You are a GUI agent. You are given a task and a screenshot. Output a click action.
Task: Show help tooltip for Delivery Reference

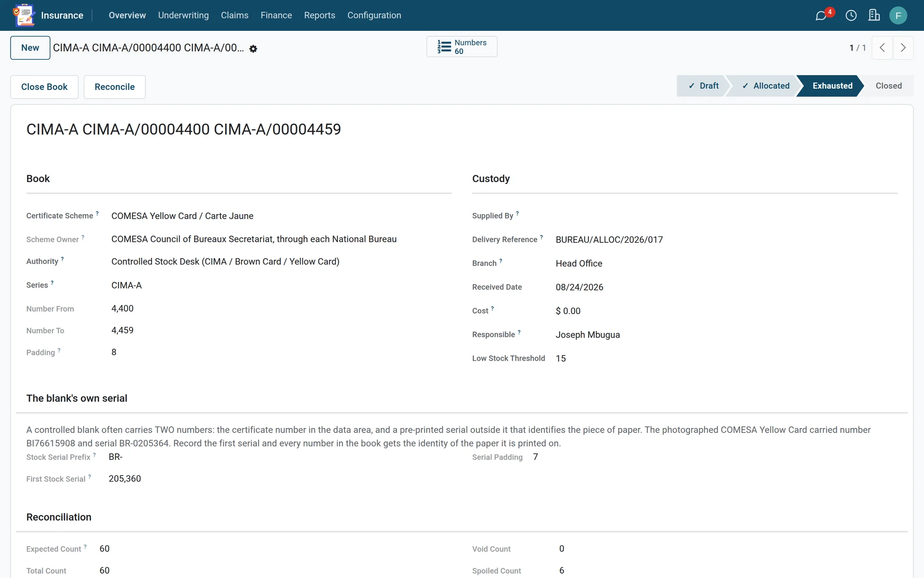(541, 237)
